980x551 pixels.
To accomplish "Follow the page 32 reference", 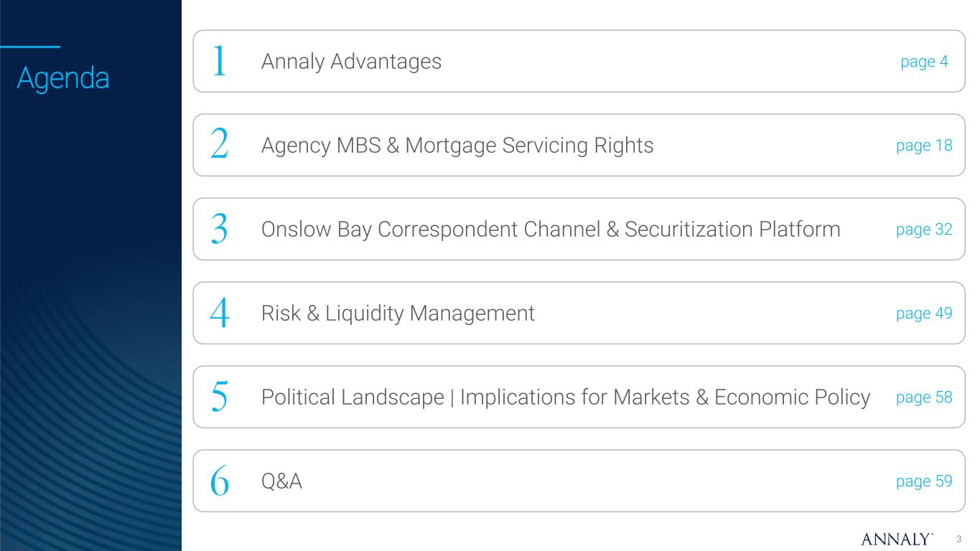I will pyautogui.click(x=924, y=230).
